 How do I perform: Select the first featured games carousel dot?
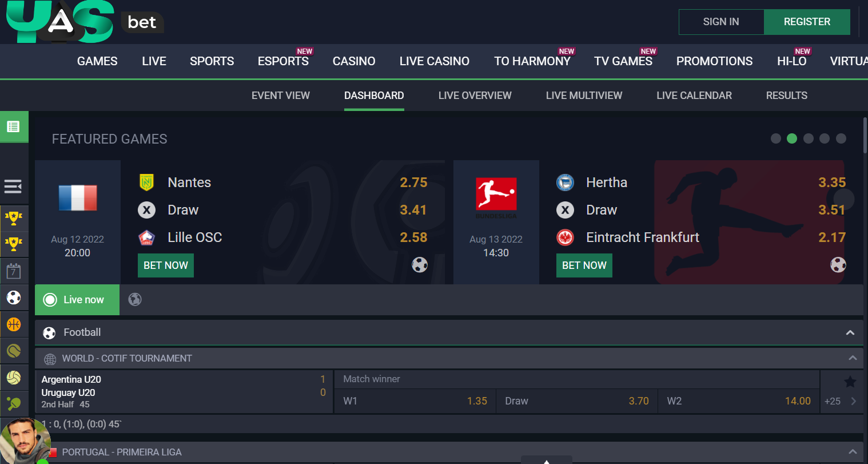[776, 138]
